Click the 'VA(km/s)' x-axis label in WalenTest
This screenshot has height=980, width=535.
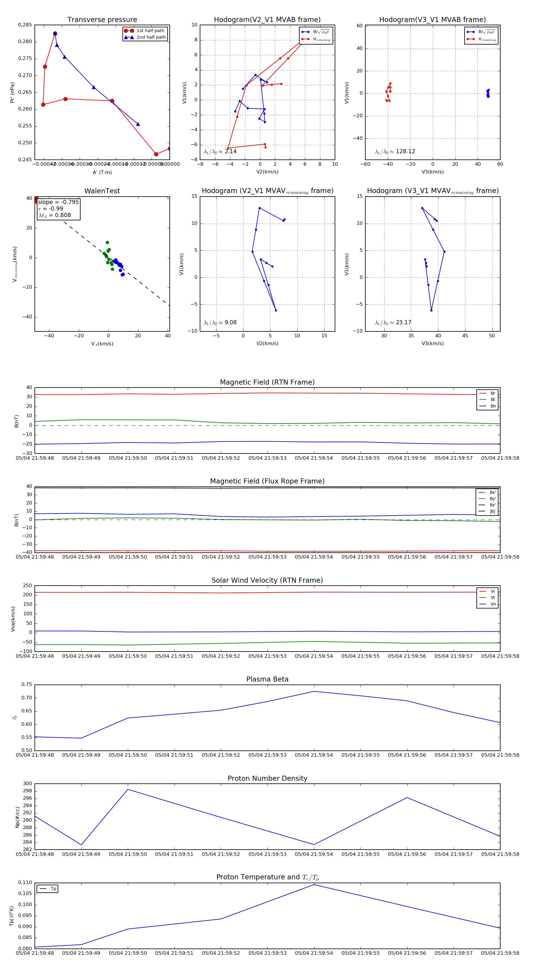point(102,344)
